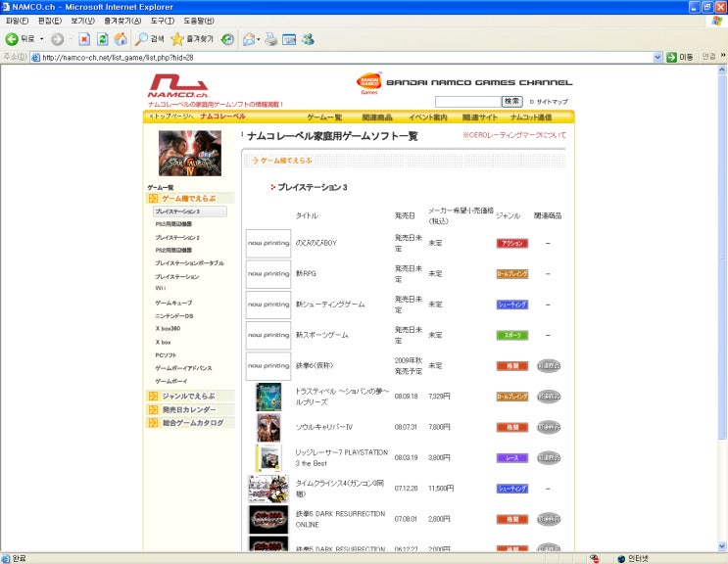Viewport: 728px width, 564px height.
Task: Open the Back button dropdown arrow
Action: coord(42,39)
